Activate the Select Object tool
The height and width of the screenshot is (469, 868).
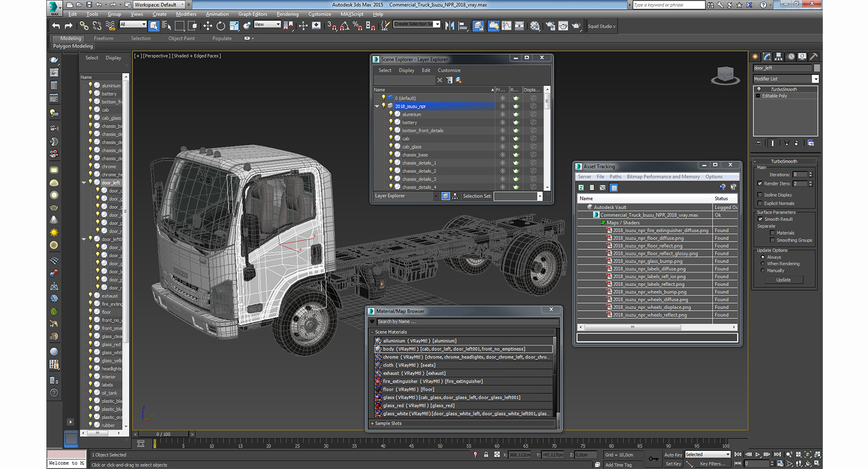click(154, 26)
